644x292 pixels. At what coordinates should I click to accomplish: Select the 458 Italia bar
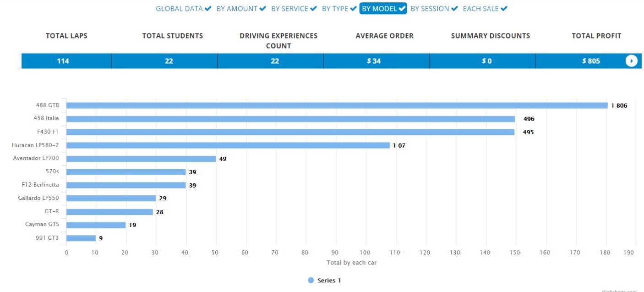pyautogui.click(x=290, y=119)
